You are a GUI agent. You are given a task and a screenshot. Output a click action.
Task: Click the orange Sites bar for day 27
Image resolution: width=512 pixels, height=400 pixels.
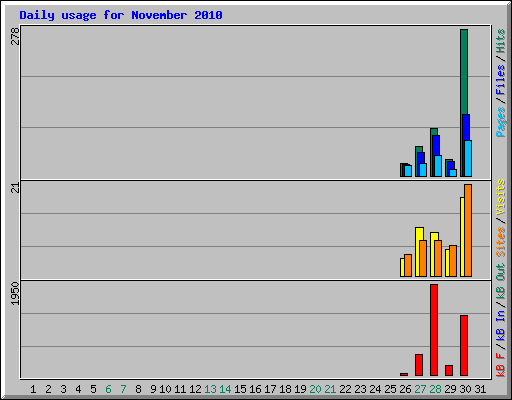423,259
